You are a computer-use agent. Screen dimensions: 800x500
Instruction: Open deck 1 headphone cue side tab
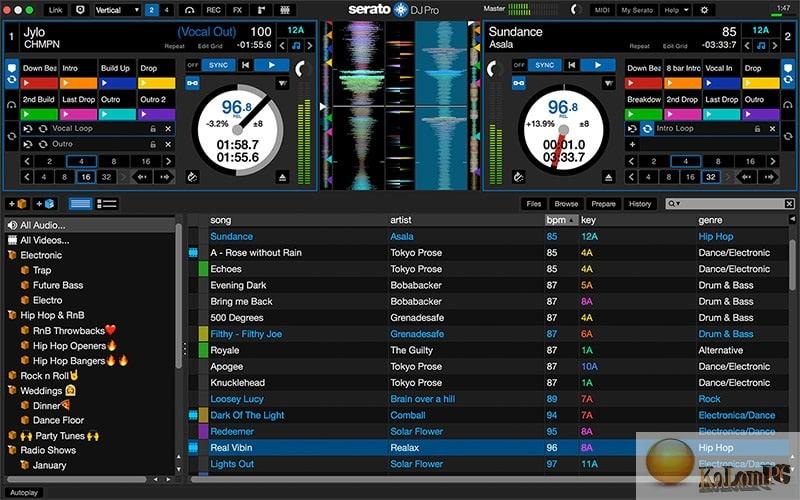(x=12, y=105)
